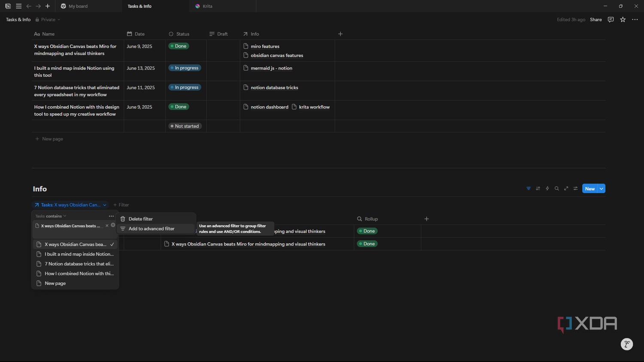
Task: Click the Rollup column header
Action: tap(387, 219)
